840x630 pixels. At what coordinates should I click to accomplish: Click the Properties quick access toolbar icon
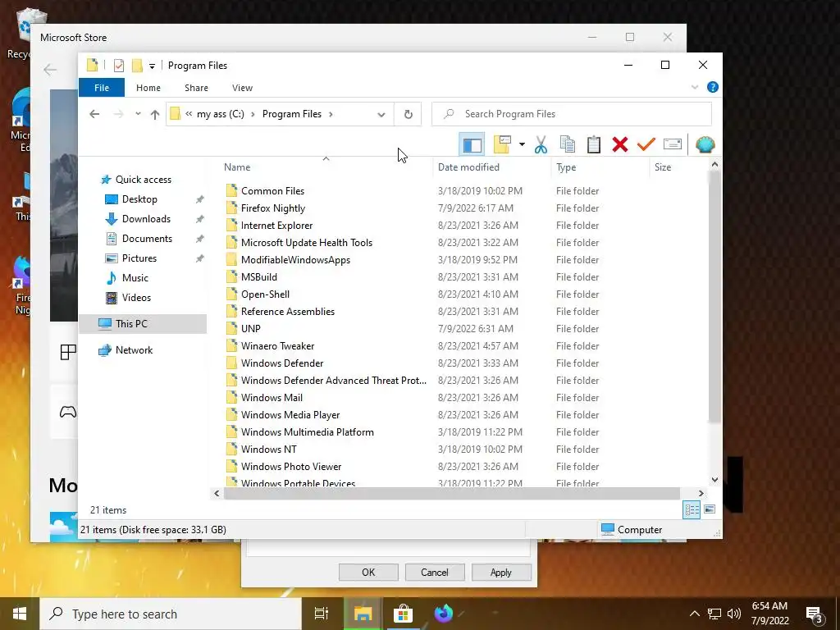(x=119, y=66)
